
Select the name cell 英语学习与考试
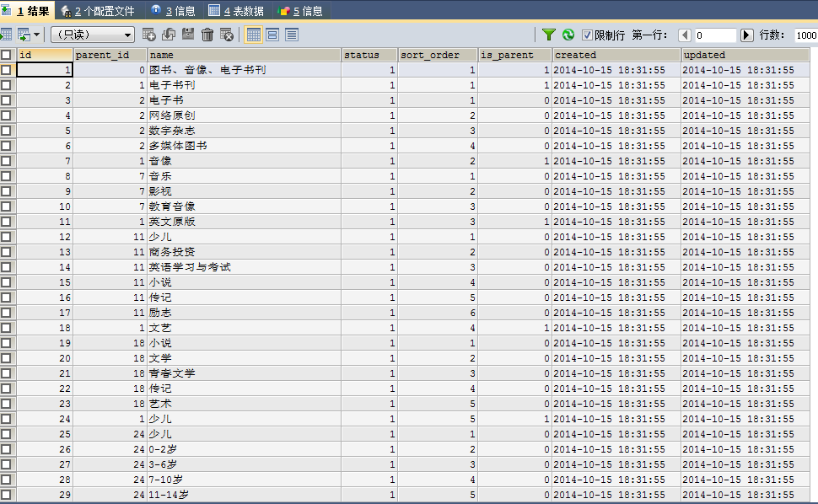[x=245, y=267]
